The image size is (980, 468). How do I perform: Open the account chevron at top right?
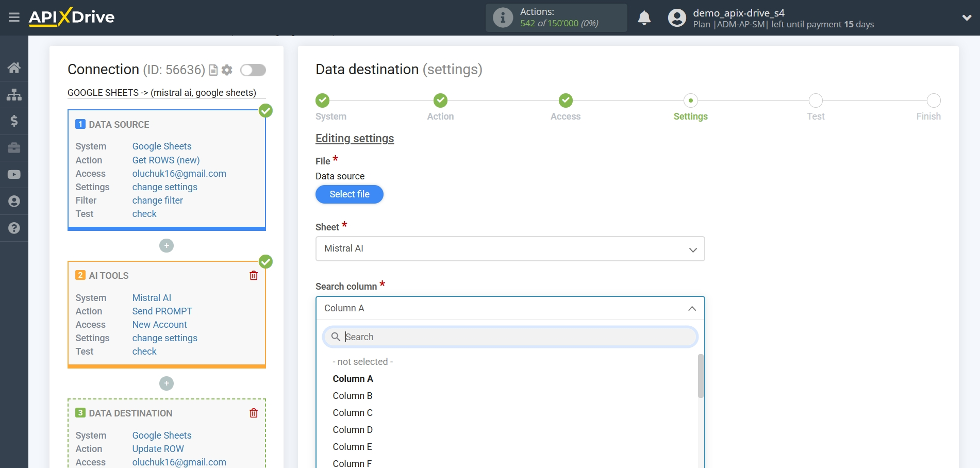click(x=967, y=17)
